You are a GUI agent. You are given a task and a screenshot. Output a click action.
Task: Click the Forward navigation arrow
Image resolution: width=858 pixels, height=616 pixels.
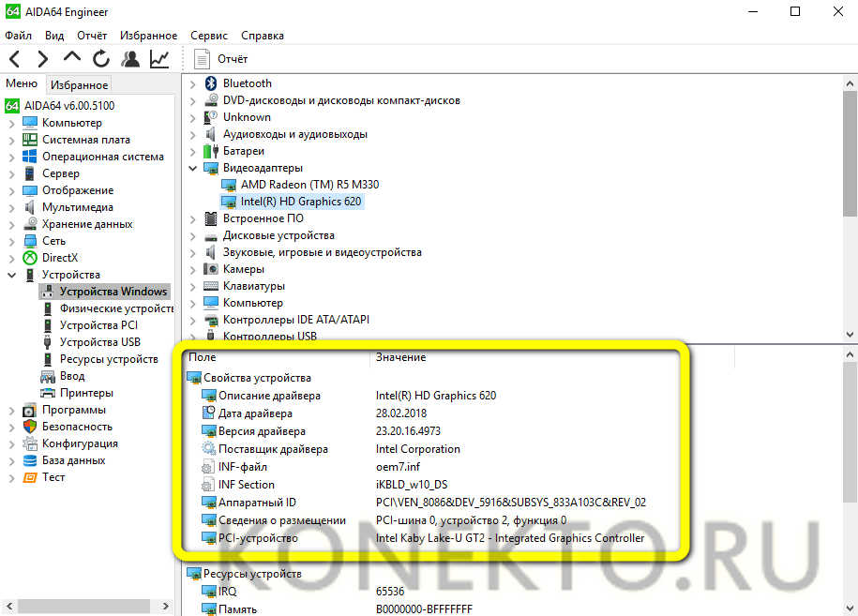click(x=42, y=59)
